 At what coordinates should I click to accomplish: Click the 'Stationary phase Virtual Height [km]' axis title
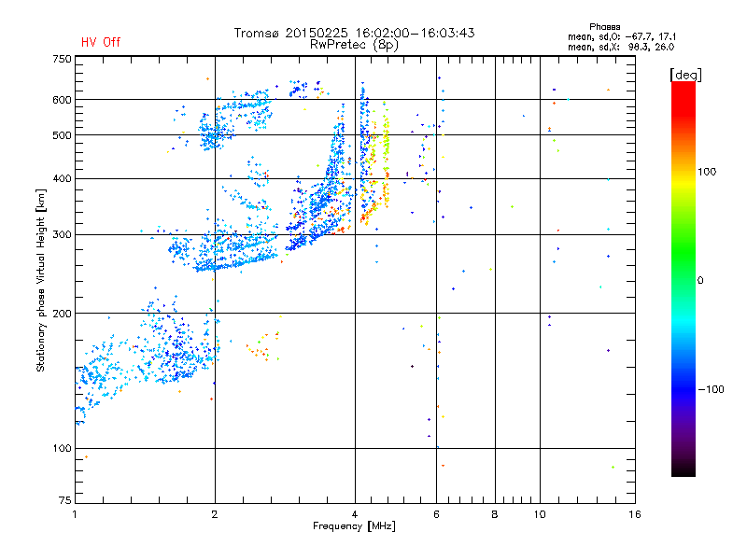41,280
